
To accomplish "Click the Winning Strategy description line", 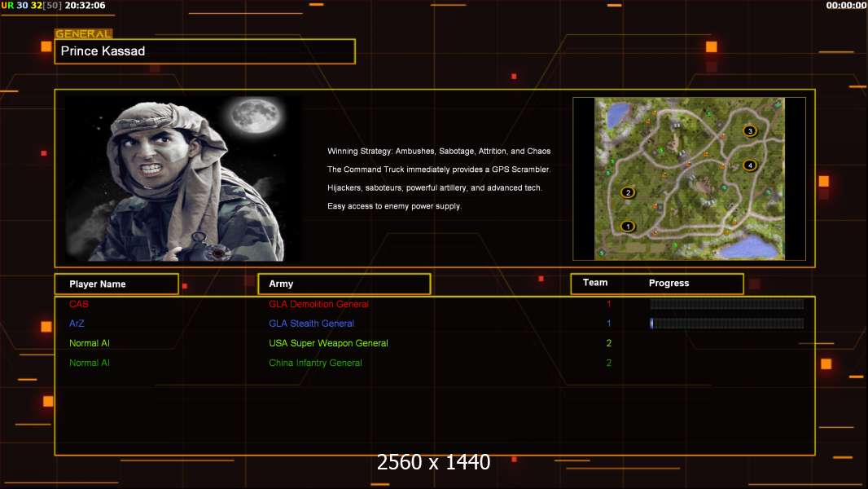I will click(438, 152).
